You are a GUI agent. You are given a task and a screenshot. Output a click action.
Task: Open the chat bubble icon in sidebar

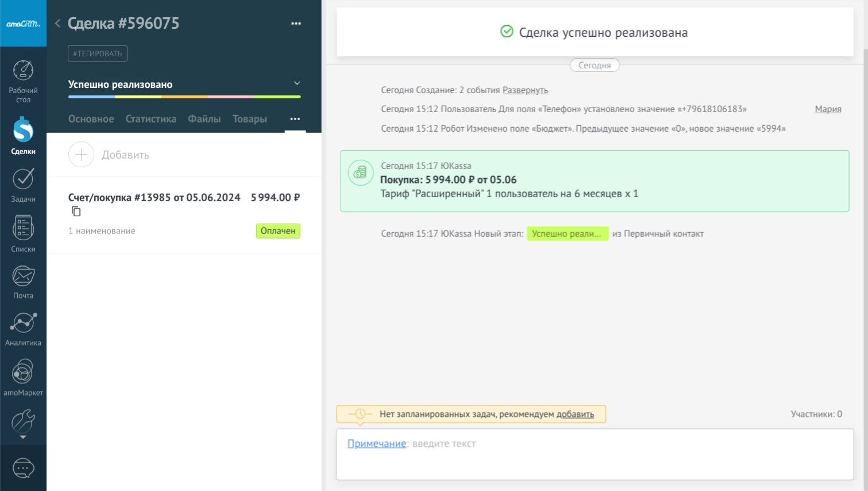click(23, 468)
